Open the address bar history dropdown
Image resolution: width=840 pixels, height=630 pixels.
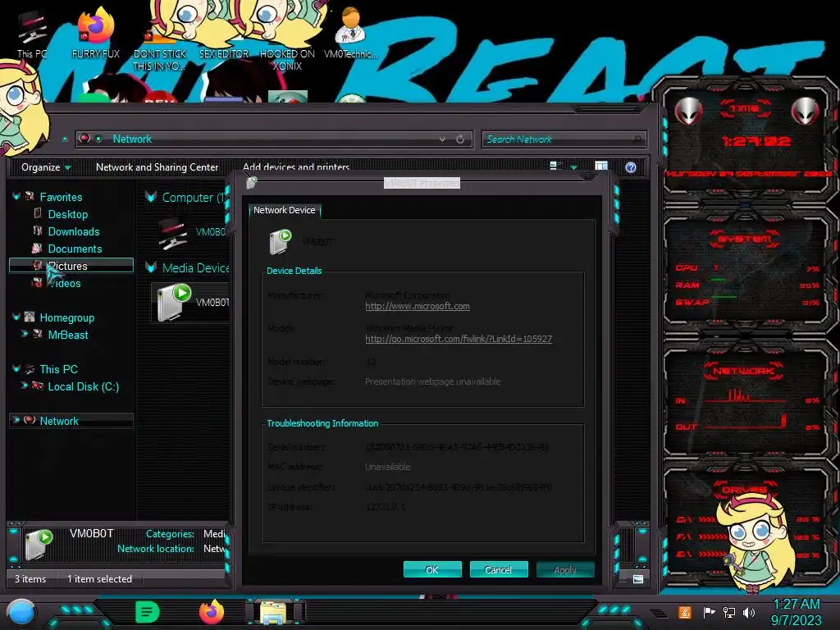tap(442, 139)
